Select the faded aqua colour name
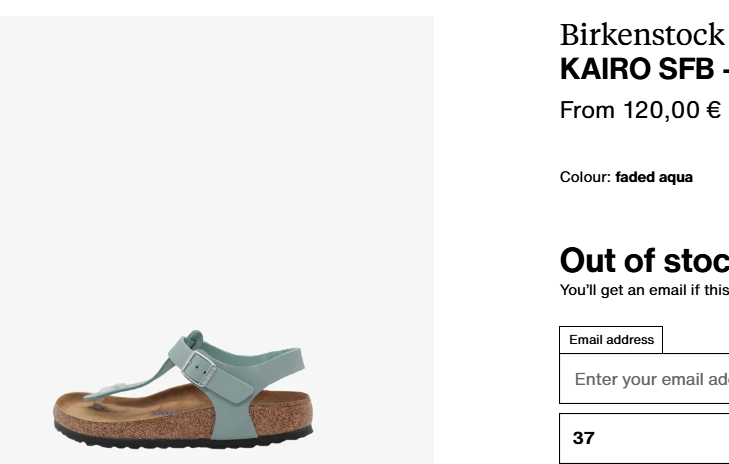This screenshot has height=464, width=729. [x=654, y=177]
